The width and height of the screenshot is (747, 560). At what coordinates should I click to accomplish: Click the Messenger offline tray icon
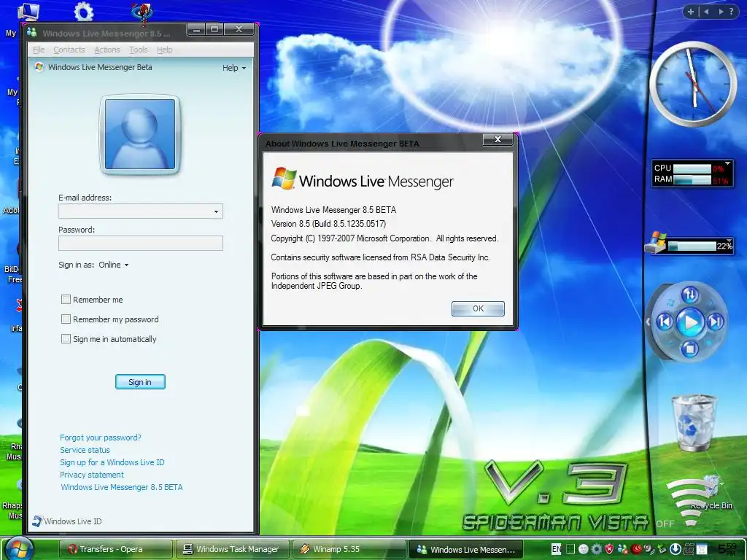coord(623,549)
